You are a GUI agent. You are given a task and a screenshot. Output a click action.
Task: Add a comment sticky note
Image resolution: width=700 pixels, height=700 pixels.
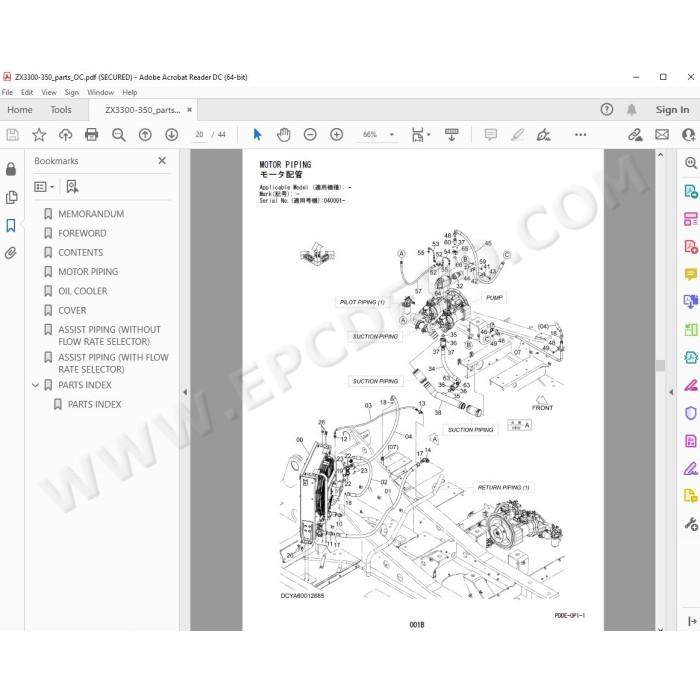tap(491, 134)
